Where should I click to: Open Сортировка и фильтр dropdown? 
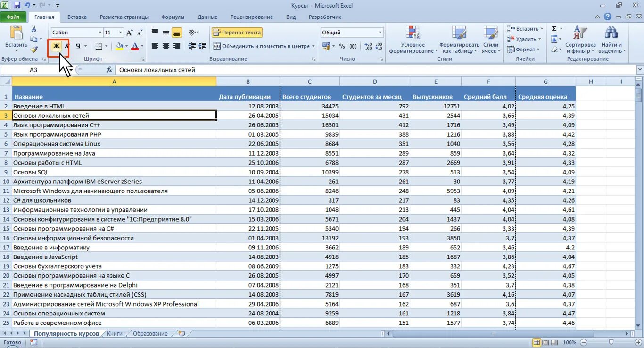coord(580,40)
